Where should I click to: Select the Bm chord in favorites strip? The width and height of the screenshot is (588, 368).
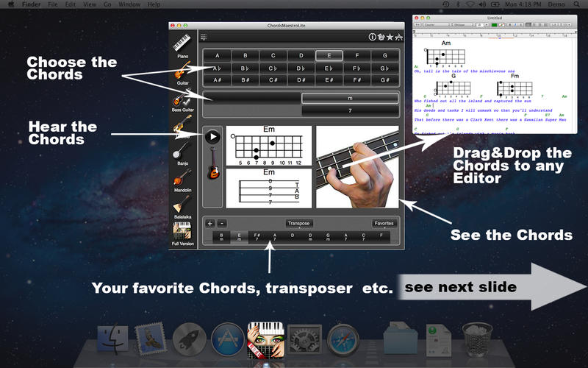[222, 237]
